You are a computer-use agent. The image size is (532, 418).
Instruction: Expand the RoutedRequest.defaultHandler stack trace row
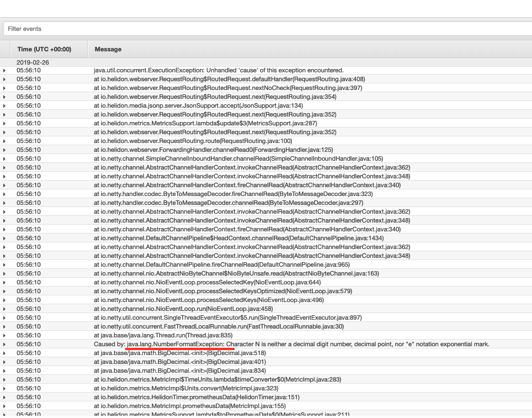[x=6, y=79]
